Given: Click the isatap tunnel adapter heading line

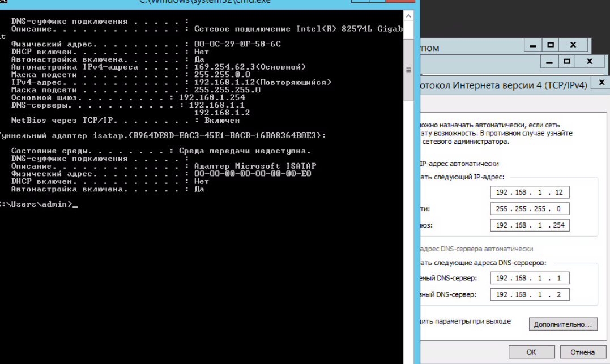Looking at the screenshot, I should click(163, 135).
